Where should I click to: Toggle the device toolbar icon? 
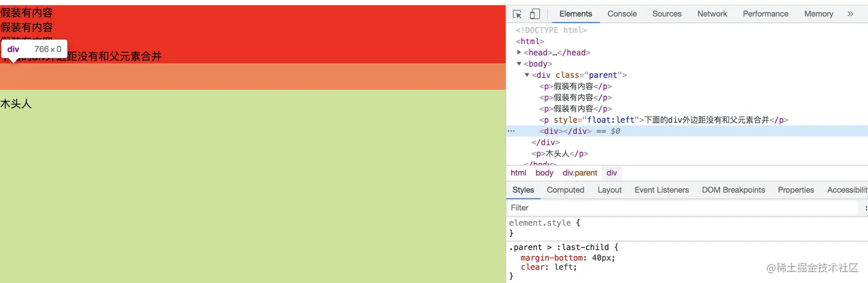pyautogui.click(x=534, y=14)
